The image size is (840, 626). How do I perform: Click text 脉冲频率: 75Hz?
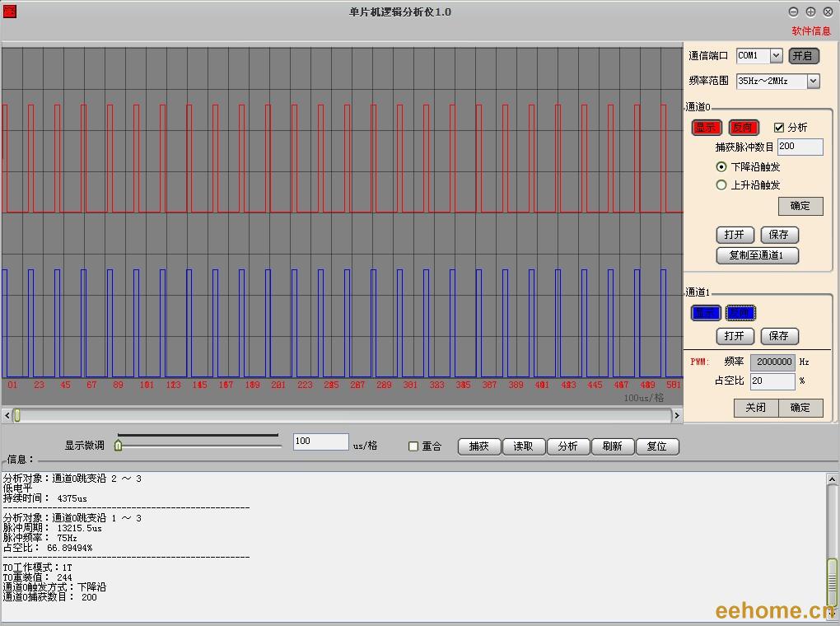tap(40, 538)
